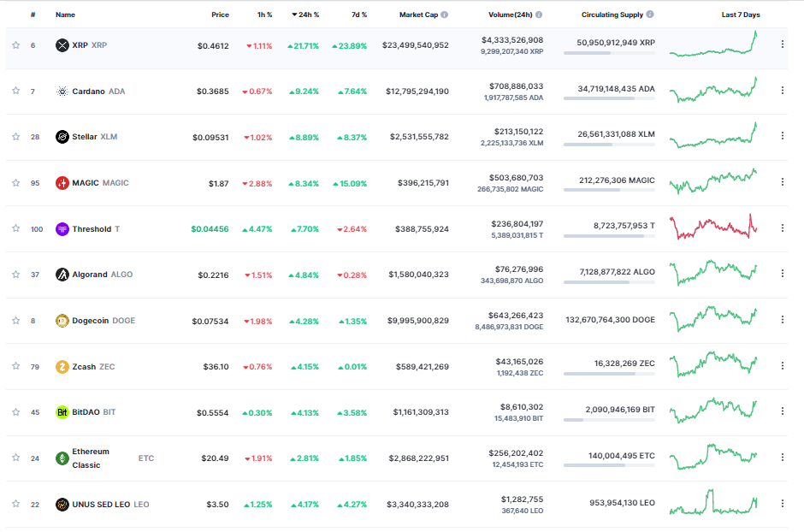Sort by the 1h % column header
The height and width of the screenshot is (532, 804).
tap(264, 15)
